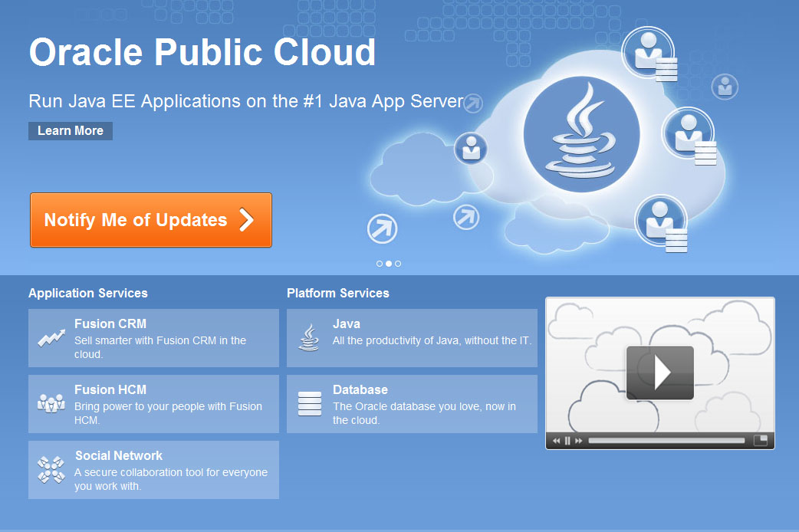Open the Java platform service link
This screenshot has width=799, height=532.
click(413, 338)
